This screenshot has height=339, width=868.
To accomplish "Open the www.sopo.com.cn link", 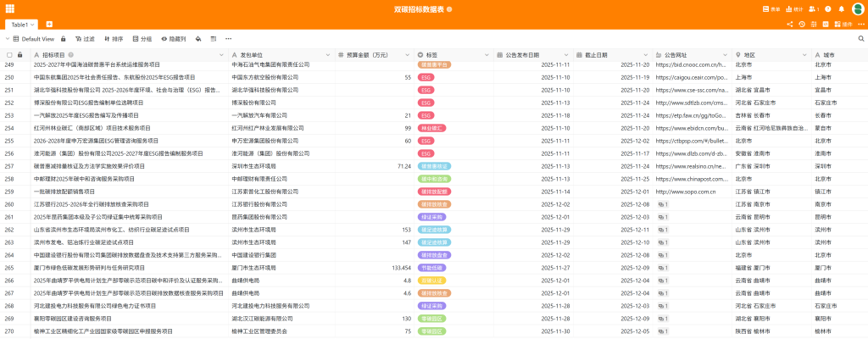I will point(685,192).
